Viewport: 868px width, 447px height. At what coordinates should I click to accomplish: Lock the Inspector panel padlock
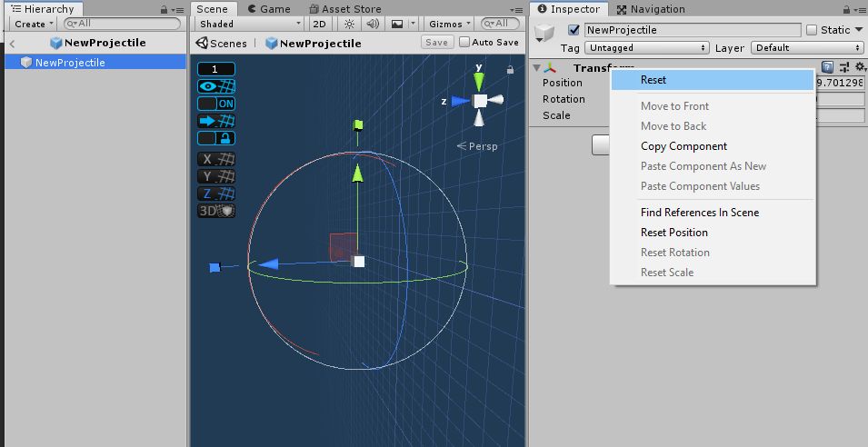click(846, 9)
